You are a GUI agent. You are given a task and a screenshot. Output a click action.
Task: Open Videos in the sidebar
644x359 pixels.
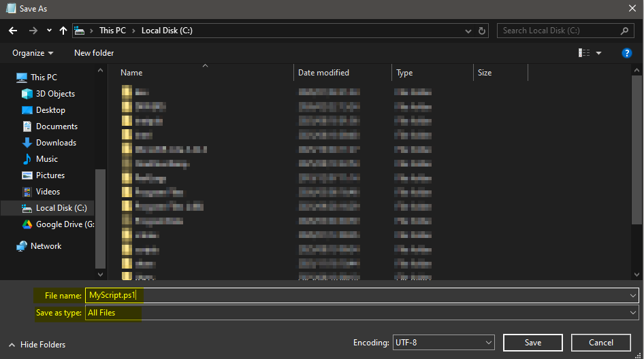tap(48, 192)
